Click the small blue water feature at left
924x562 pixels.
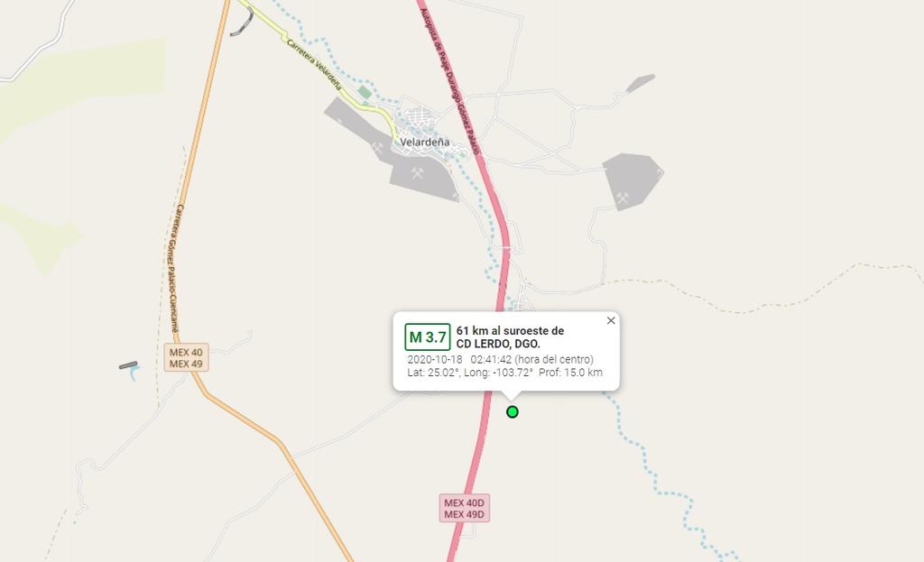(134, 373)
